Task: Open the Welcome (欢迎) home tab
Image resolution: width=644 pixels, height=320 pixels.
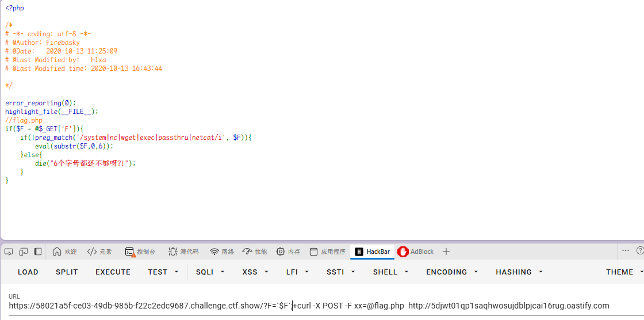Action: click(x=64, y=252)
